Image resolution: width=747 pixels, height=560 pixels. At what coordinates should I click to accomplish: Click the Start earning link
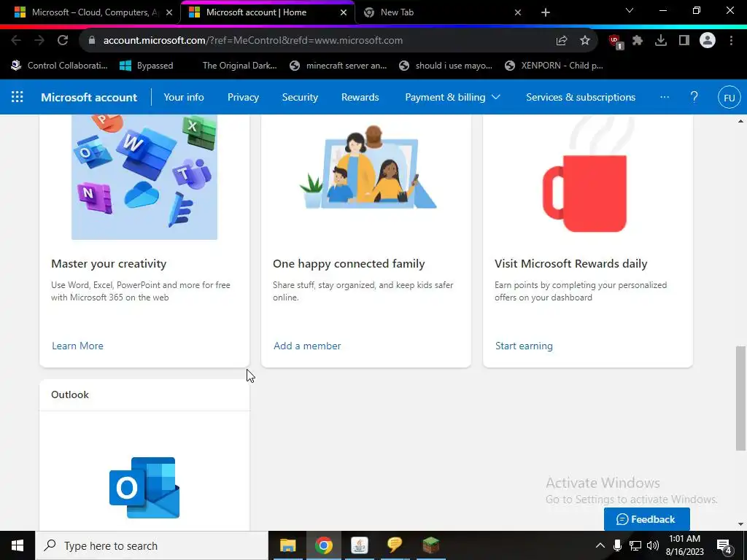point(524,346)
